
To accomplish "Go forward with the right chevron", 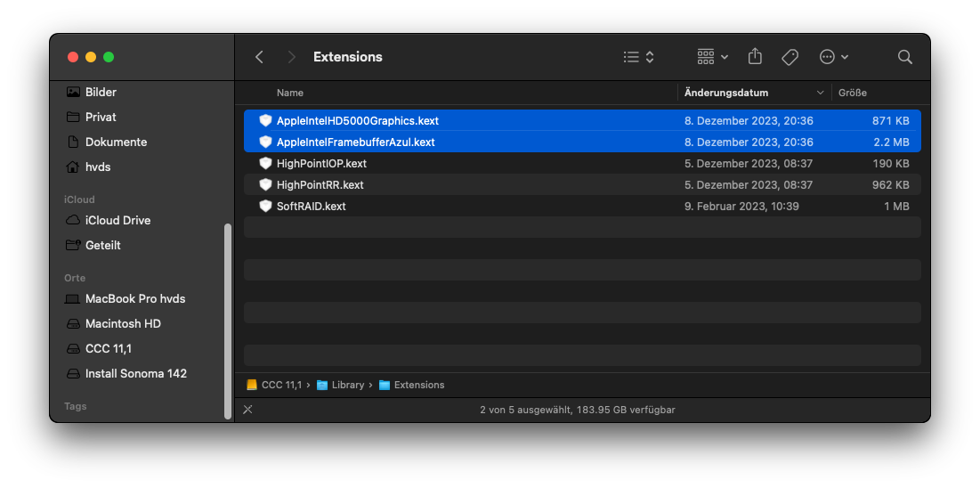I will pos(291,57).
